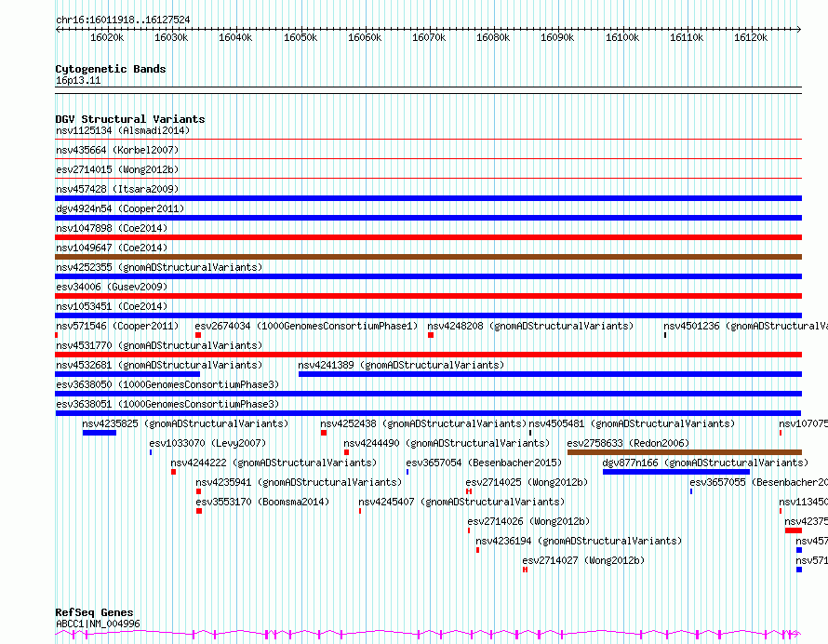Click blue tick for esv3657054 (Besenbacher2015)
The width and height of the screenshot is (828, 644).
(407, 472)
